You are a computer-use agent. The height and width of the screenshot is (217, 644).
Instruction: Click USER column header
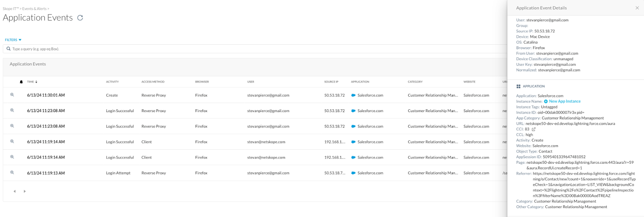251,82
